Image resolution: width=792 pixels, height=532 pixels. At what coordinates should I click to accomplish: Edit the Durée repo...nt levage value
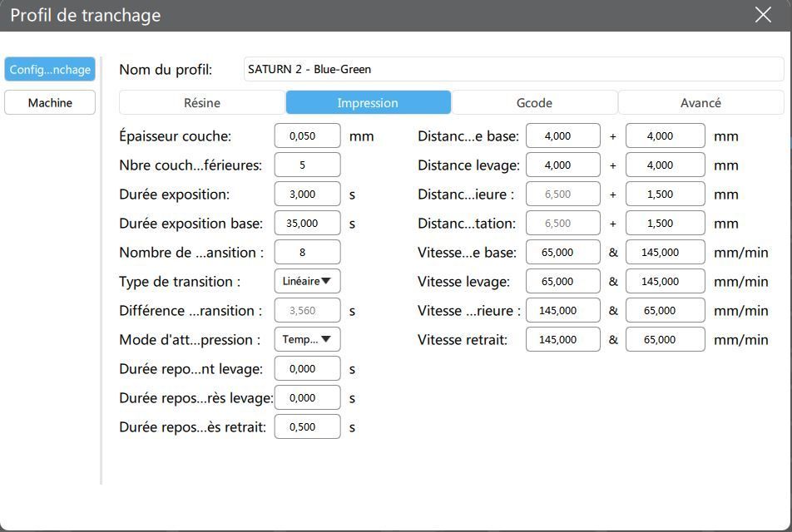tap(308, 368)
